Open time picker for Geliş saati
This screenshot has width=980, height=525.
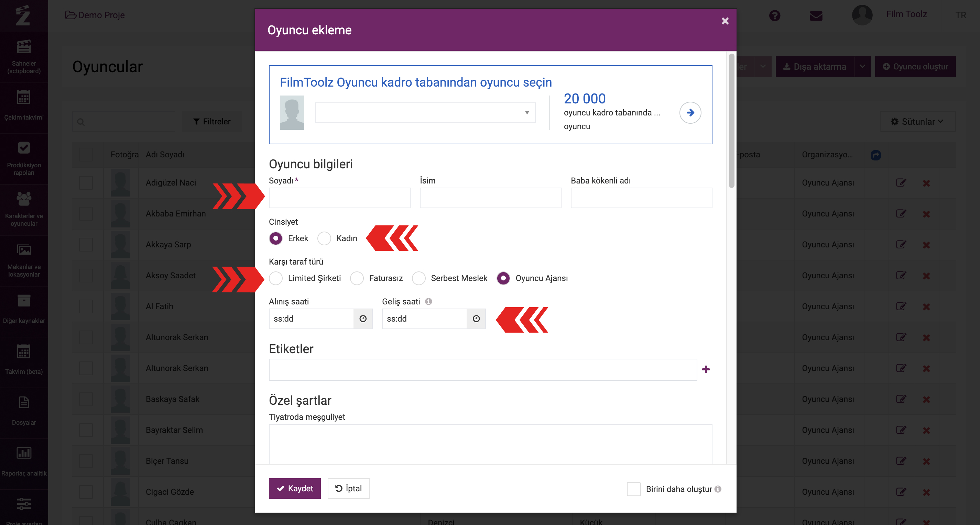click(476, 319)
